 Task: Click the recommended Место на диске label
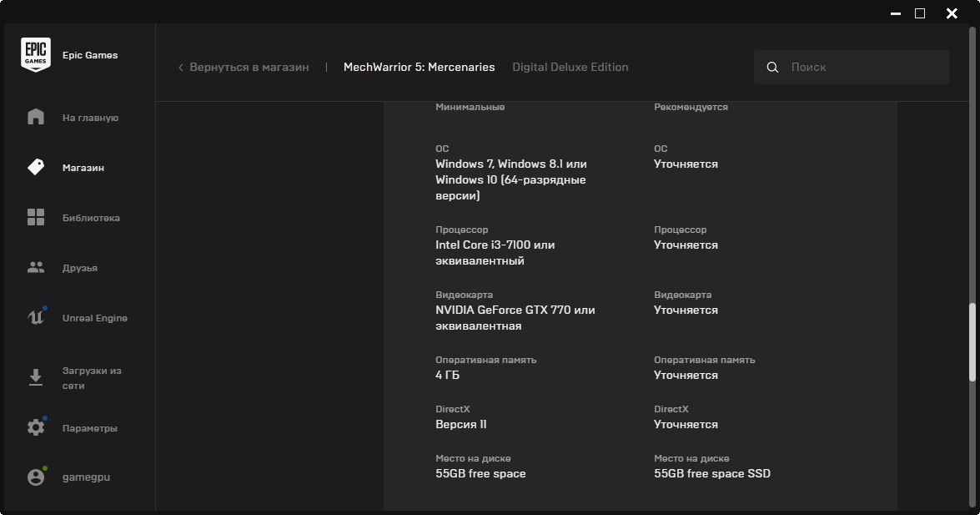click(x=691, y=459)
